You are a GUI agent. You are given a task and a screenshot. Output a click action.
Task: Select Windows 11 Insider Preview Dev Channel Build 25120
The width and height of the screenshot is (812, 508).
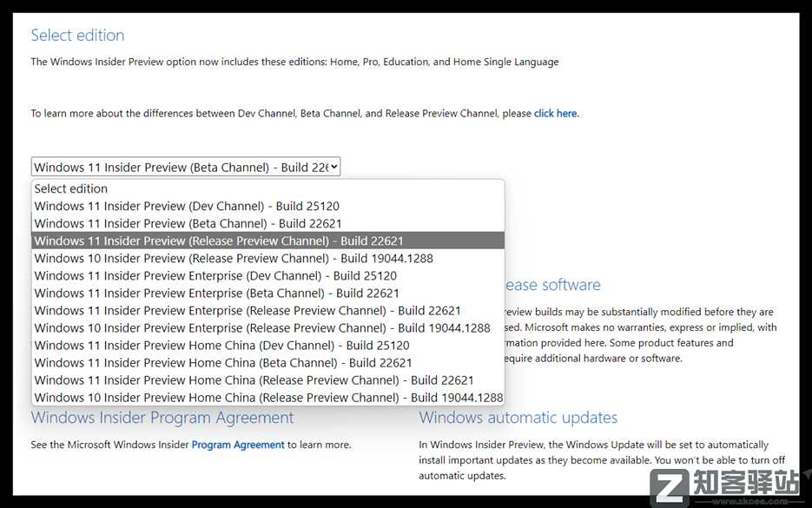187,206
